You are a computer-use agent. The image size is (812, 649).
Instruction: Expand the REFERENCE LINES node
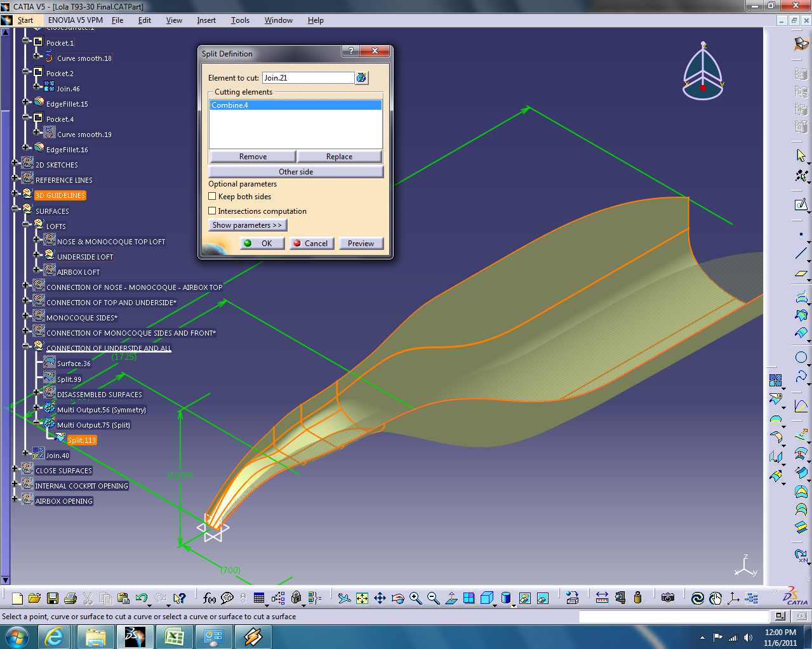coord(15,178)
